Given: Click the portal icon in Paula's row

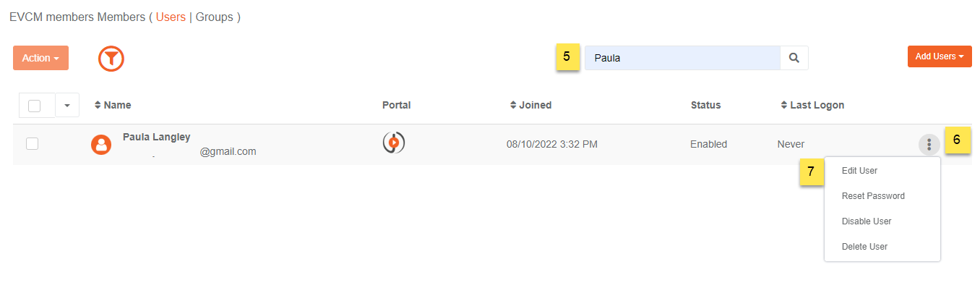Looking at the screenshot, I should (x=393, y=143).
